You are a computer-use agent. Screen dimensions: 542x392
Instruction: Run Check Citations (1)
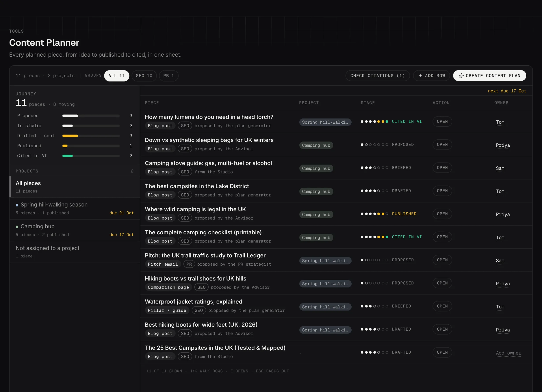(378, 76)
